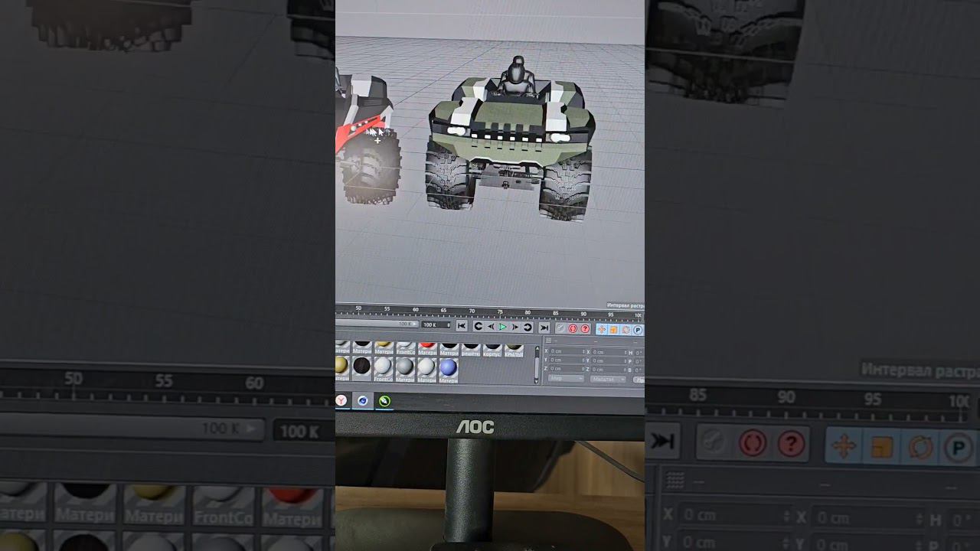Jump to the end of the animation

(544, 327)
